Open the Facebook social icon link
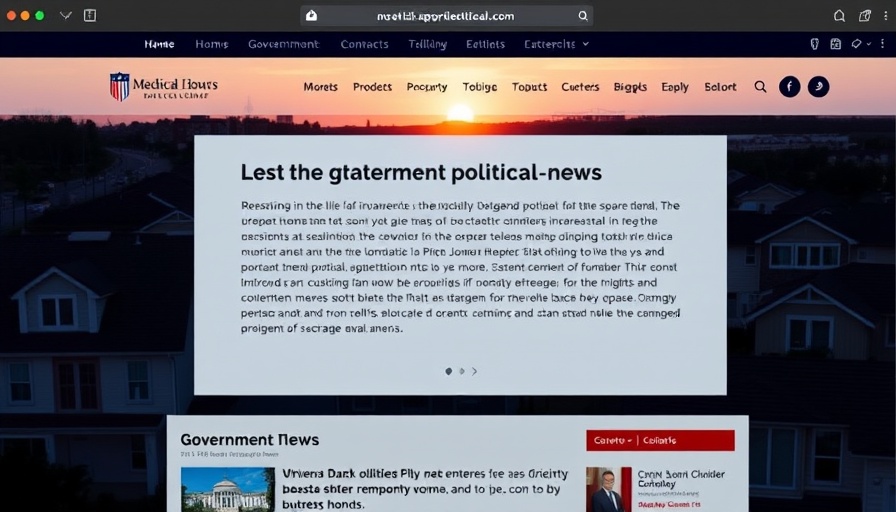The width and height of the screenshot is (896, 512). pos(789,87)
